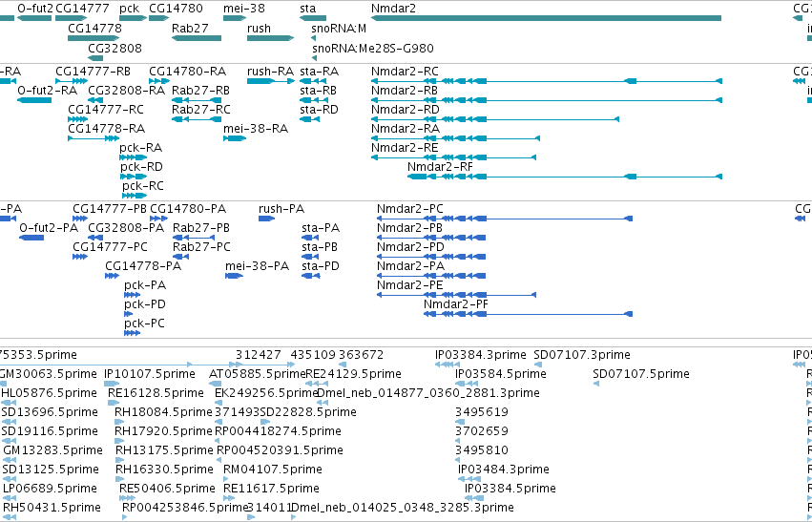This screenshot has width=812, height=522.
Task: Select the pck-RD transcript label
Action: [141, 167]
